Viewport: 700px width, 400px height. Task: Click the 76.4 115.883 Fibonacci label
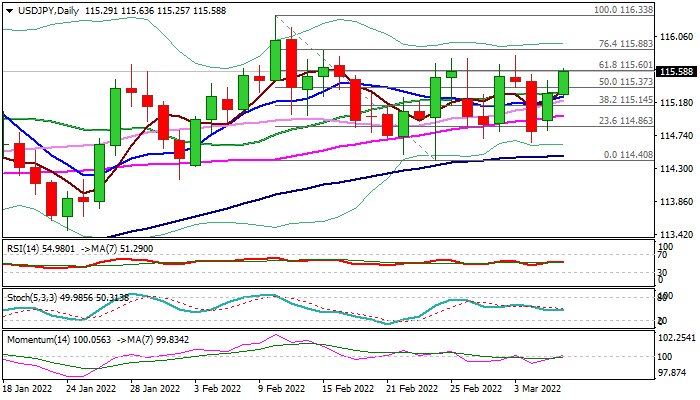tap(625, 44)
